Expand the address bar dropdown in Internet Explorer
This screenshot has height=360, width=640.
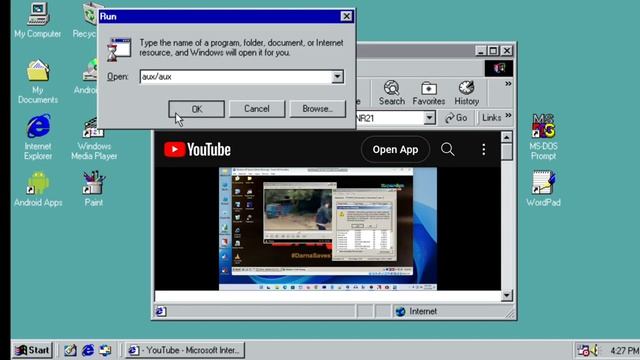coord(429,118)
